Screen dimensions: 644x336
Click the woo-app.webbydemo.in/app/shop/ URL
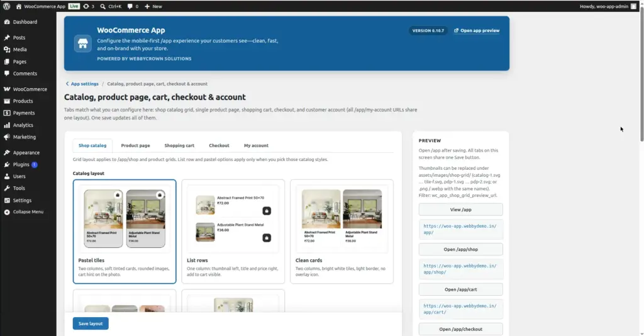(460, 269)
